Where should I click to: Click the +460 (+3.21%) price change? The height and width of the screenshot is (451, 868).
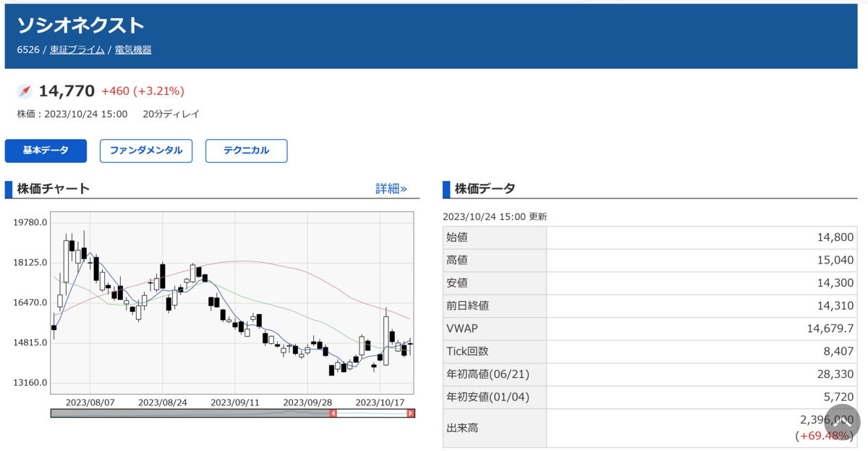coord(143,91)
